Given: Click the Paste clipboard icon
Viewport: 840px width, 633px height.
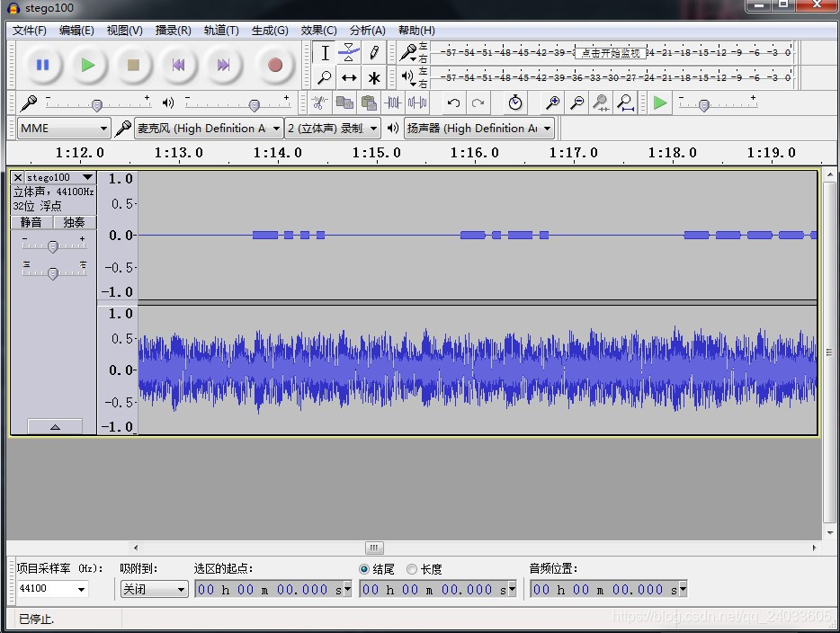Looking at the screenshot, I should (369, 103).
